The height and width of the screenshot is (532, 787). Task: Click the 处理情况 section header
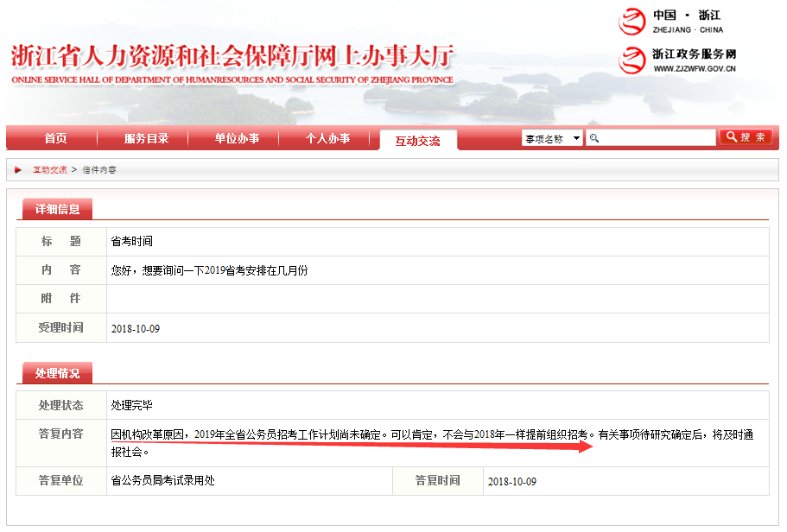(57, 373)
